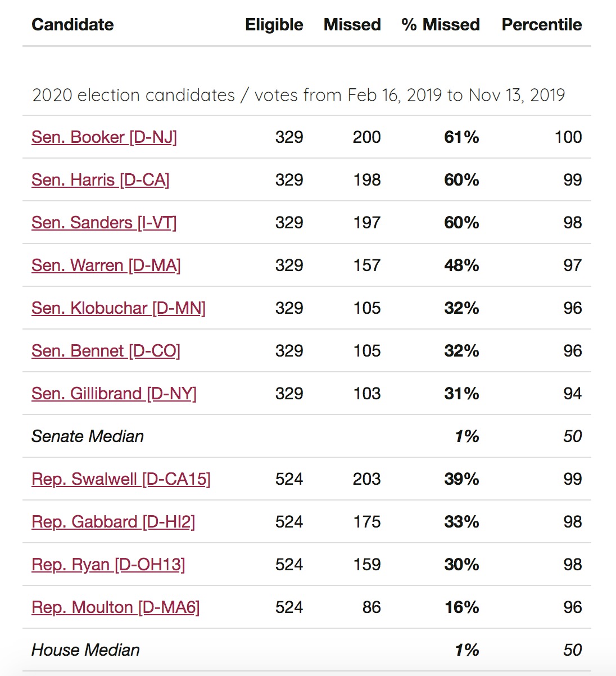616x676 pixels.
Task: Sort by the % Missed column header
Action: [x=441, y=24]
